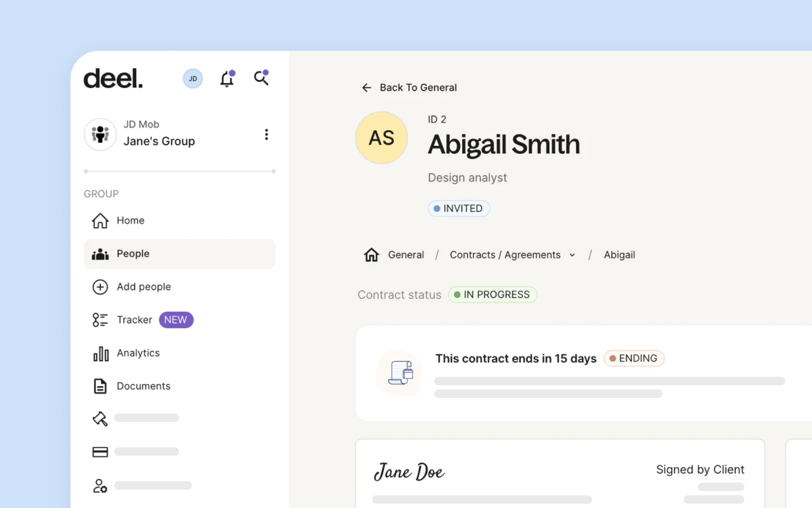Click the credit card icon in sidebar

(x=100, y=452)
